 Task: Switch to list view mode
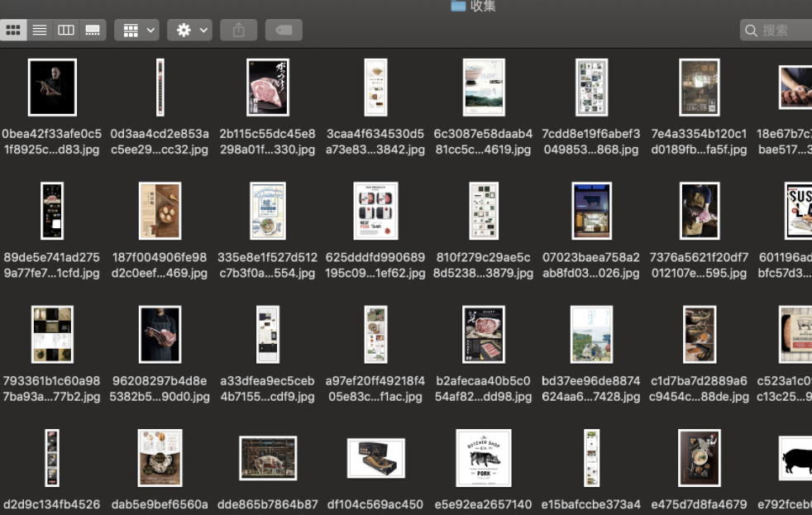tap(40, 30)
